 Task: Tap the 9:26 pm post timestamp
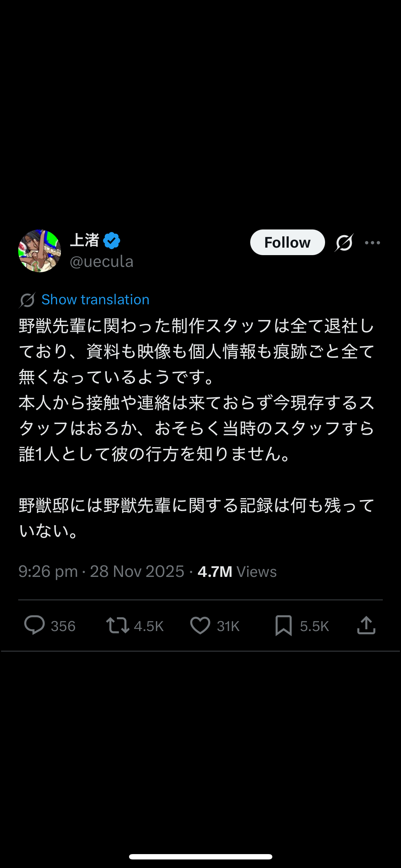pos(48,572)
